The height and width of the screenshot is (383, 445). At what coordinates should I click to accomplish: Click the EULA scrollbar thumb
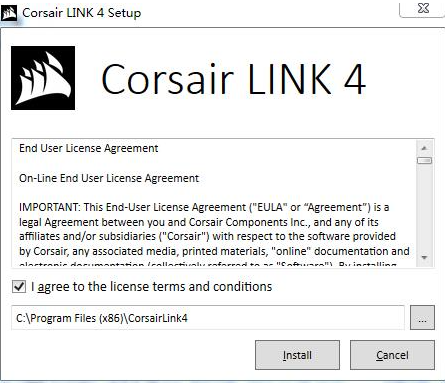424,161
